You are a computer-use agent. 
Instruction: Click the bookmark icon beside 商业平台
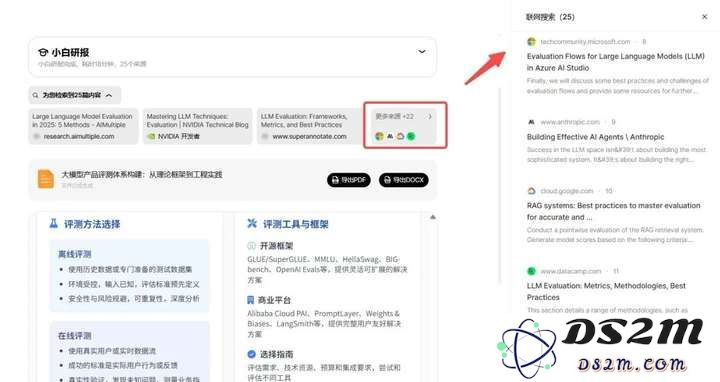point(251,300)
